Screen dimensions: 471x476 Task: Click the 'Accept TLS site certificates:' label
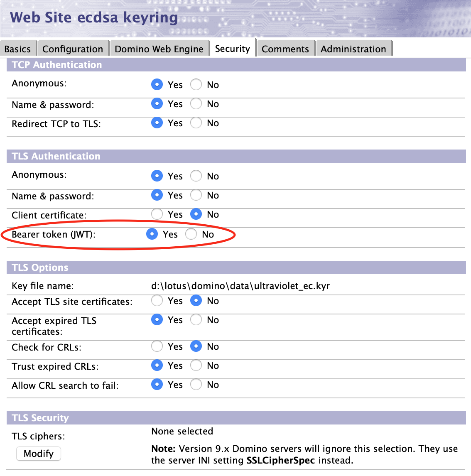coord(72,302)
